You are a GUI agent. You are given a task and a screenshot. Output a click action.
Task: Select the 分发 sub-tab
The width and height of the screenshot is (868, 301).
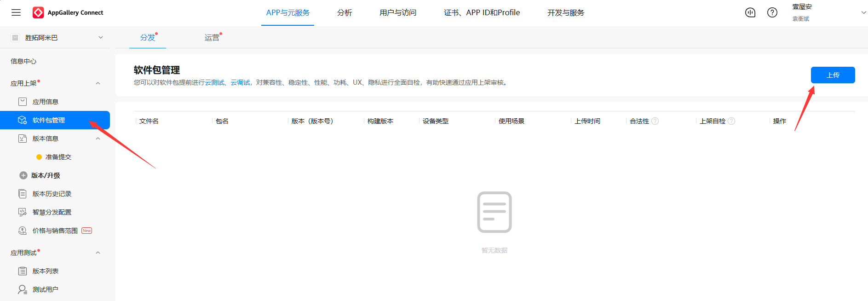pos(148,38)
